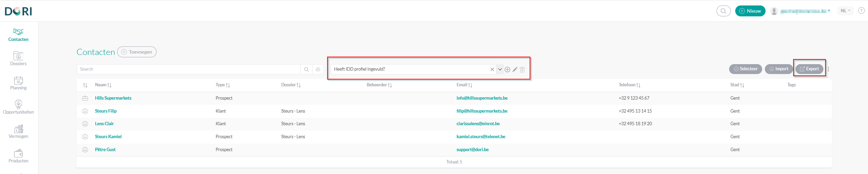Clear the 'Heeft IDD profiel ingevuld?' filter
868x174 pixels.
click(492, 69)
